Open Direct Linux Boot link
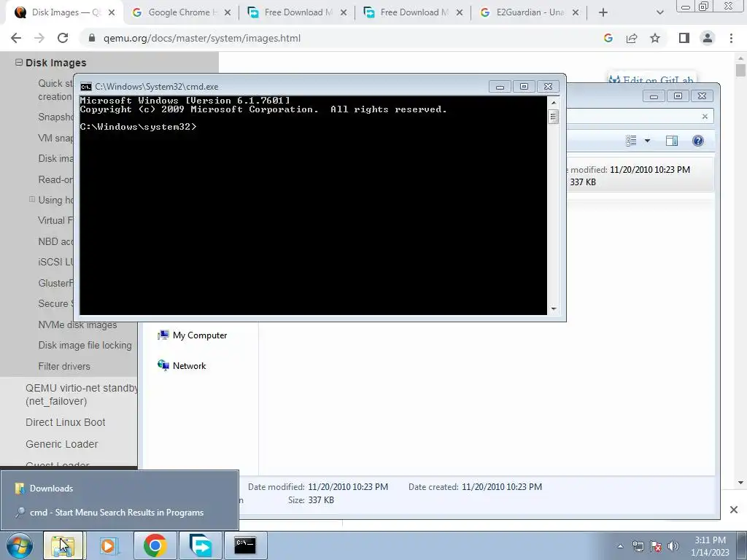Image resolution: width=747 pixels, height=560 pixels. [65, 422]
